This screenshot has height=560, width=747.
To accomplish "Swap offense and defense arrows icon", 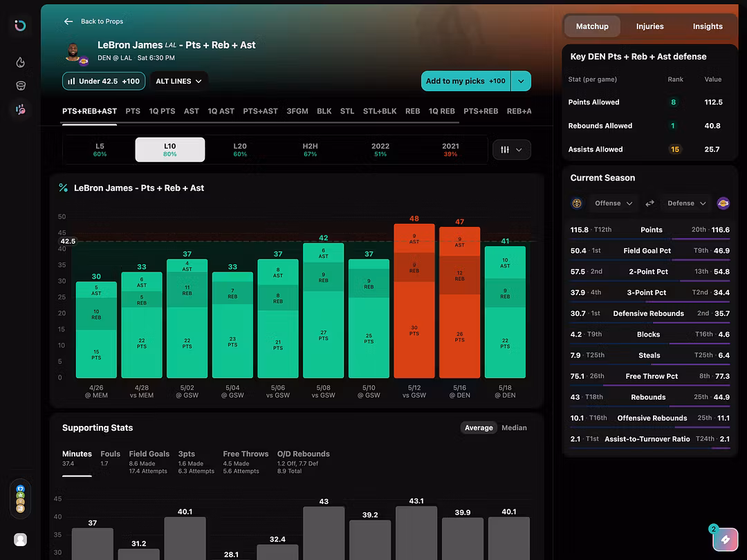I will click(x=649, y=203).
